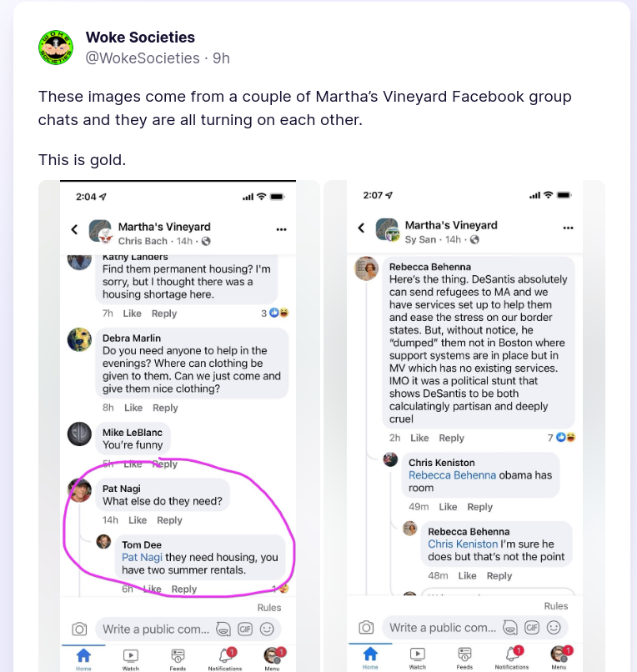
Task: Click Reply under Debra Marlin's comment
Action: coord(165,408)
